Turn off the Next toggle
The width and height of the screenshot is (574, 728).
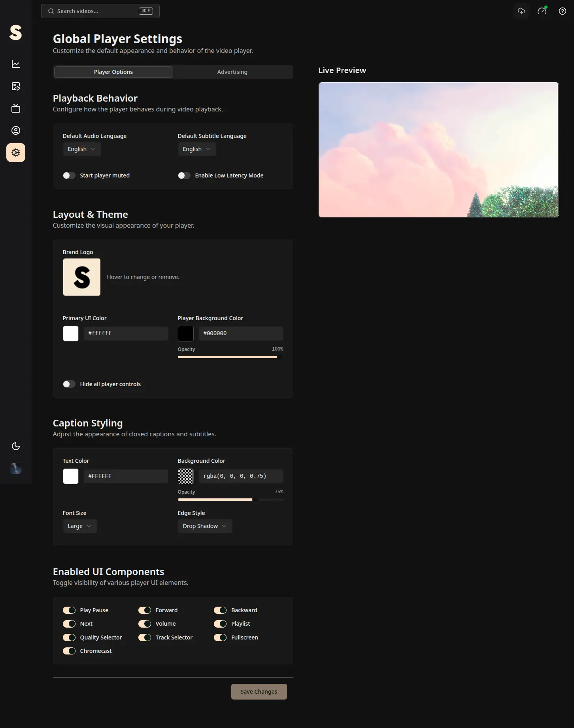(69, 624)
